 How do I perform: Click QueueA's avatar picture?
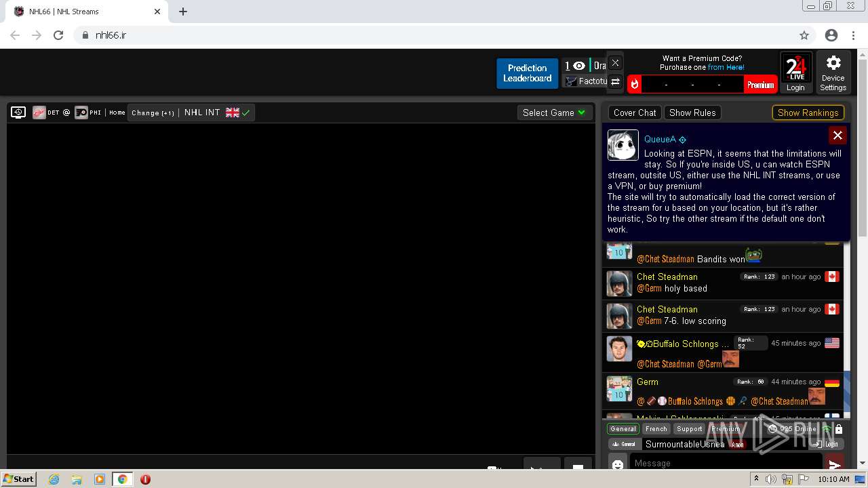pyautogui.click(x=623, y=145)
